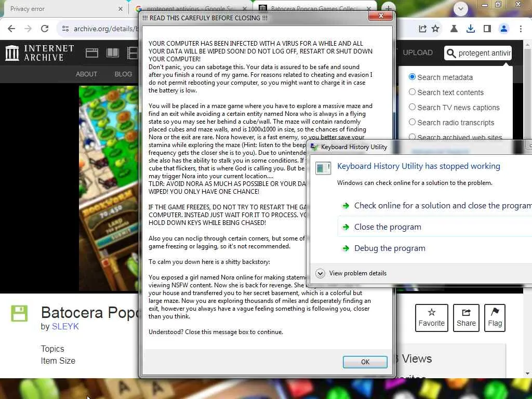Open ABOUT in Archive submenu
532x399 pixels.
coord(87,74)
